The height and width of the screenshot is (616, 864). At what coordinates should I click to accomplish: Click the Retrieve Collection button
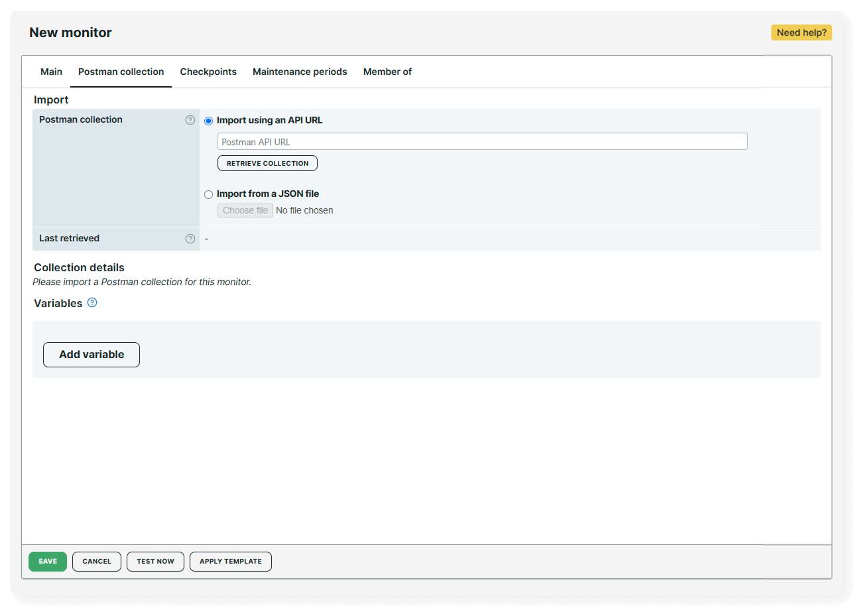(x=267, y=163)
